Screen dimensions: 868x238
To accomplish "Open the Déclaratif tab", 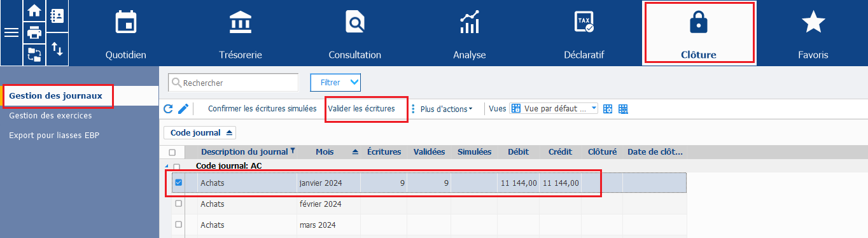I will (584, 33).
